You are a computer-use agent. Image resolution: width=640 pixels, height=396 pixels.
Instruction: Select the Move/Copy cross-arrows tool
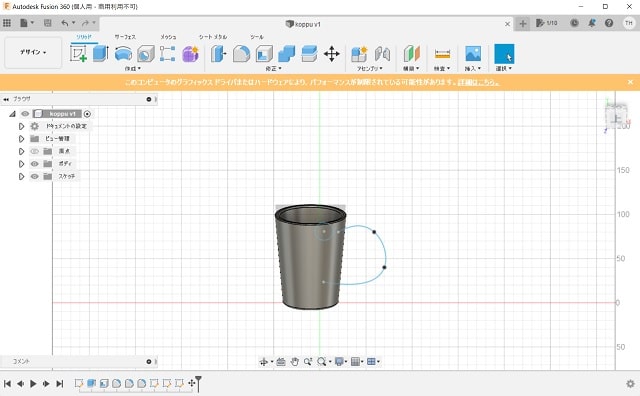[x=332, y=53]
